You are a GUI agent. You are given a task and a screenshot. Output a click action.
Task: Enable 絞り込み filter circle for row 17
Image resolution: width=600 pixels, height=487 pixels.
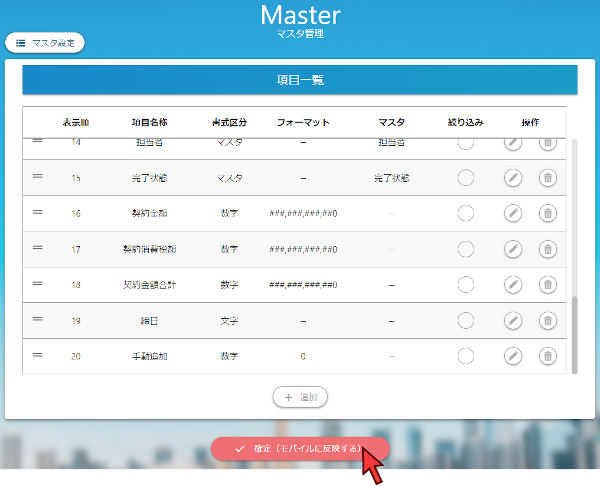[x=465, y=249]
